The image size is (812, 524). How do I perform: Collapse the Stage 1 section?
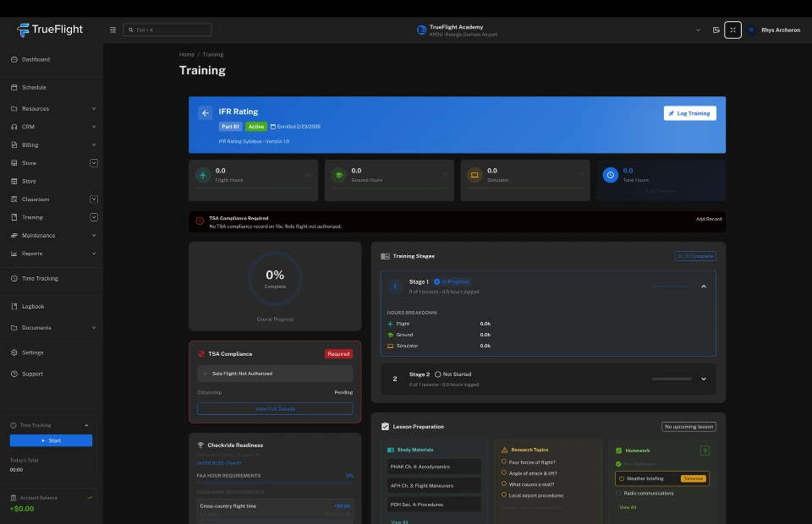[703, 287]
